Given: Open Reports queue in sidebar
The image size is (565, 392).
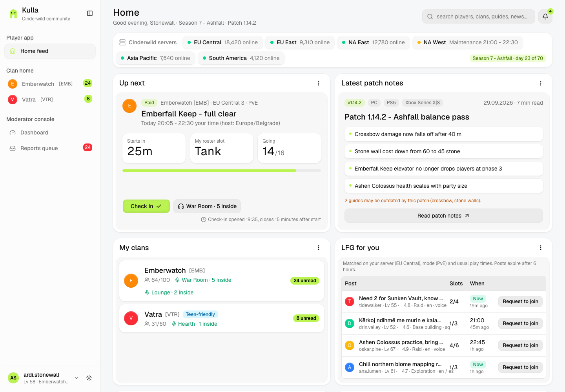Looking at the screenshot, I should click(x=50, y=148).
